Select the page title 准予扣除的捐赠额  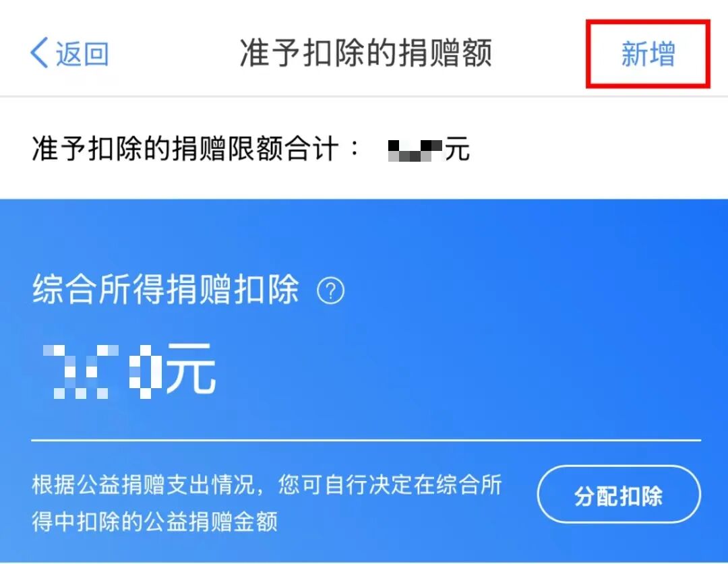(x=365, y=53)
